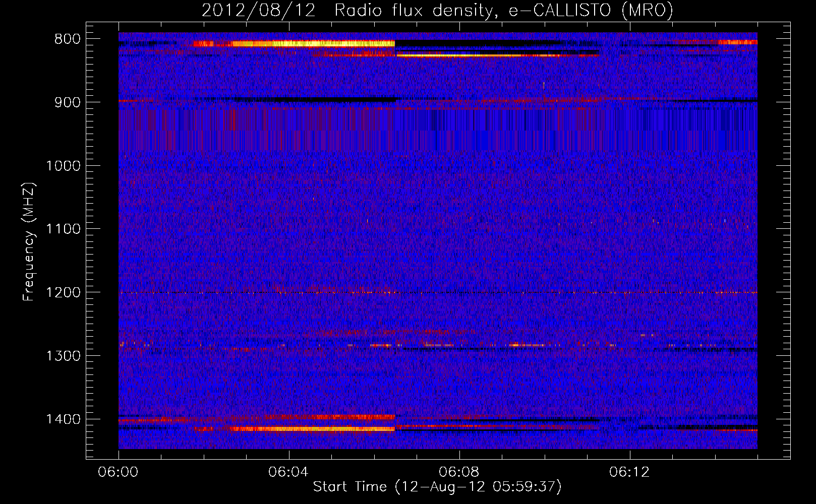Select the 900 frequency tick label
816x504 pixels.
tap(66, 102)
